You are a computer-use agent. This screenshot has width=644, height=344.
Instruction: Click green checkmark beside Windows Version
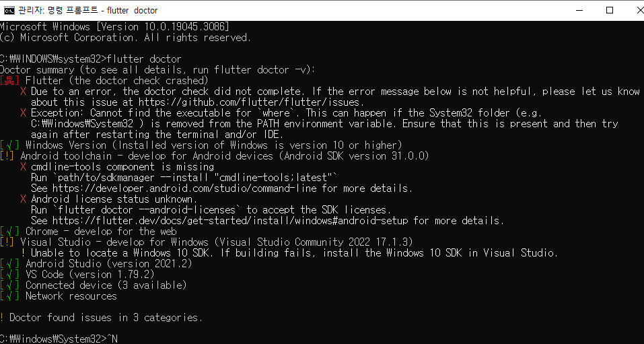point(10,145)
